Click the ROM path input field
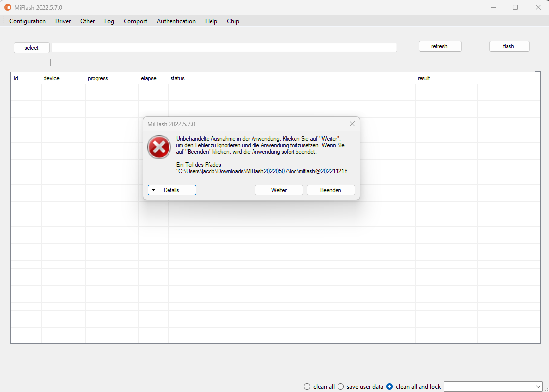This screenshot has height=392, width=549. click(224, 47)
